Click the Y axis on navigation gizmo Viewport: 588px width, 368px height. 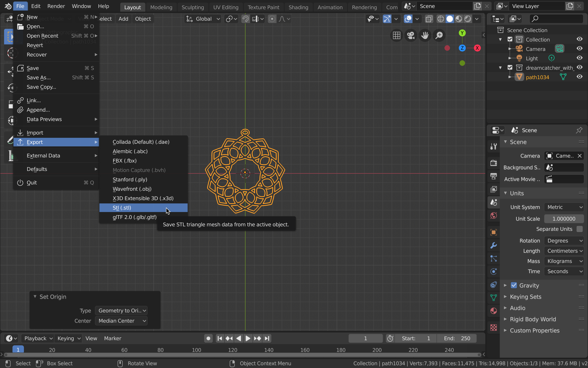coord(462,33)
